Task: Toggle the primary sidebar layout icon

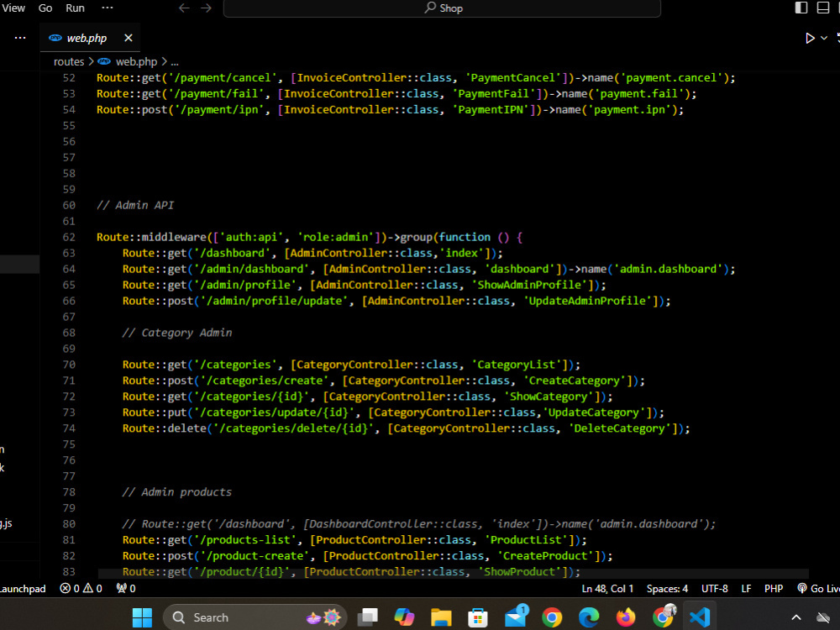Action: pos(801,8)
